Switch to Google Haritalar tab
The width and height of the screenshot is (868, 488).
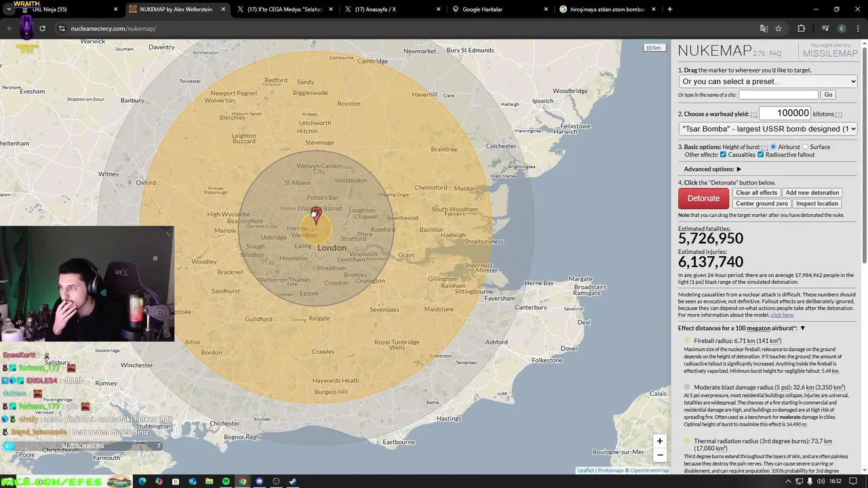(x=500, y=9)
